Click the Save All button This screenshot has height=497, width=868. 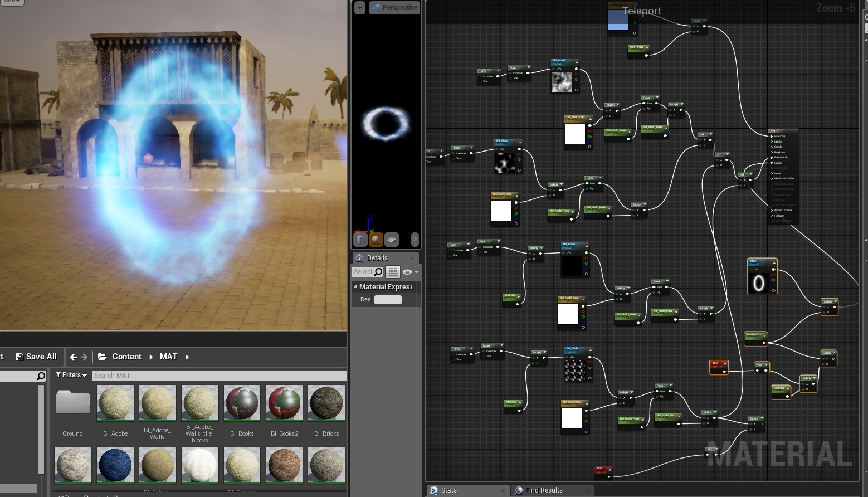[37, 357]
